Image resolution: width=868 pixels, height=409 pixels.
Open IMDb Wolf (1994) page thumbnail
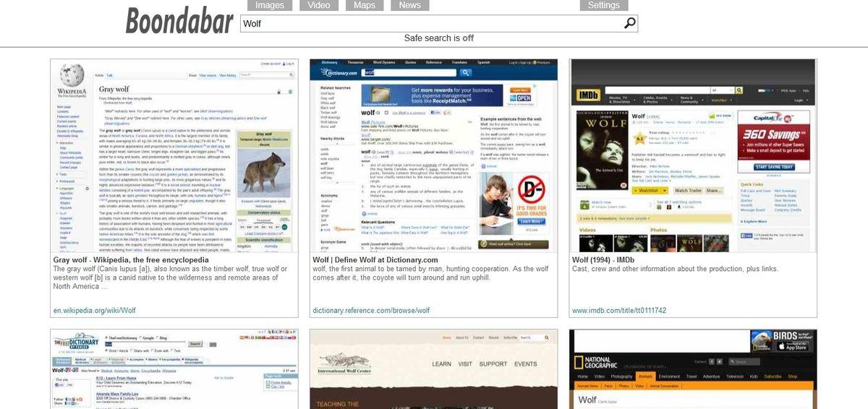(x=694, y=155)
